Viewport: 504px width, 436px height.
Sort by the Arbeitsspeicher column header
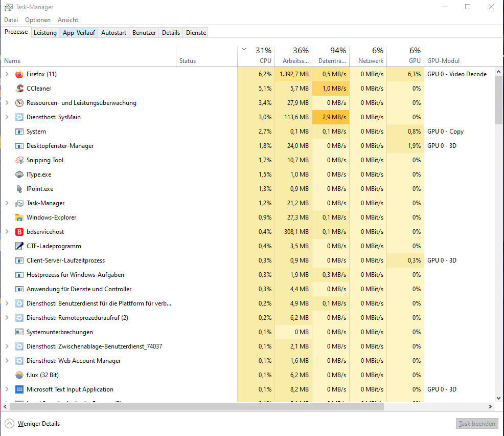click(x=293, y=56)
